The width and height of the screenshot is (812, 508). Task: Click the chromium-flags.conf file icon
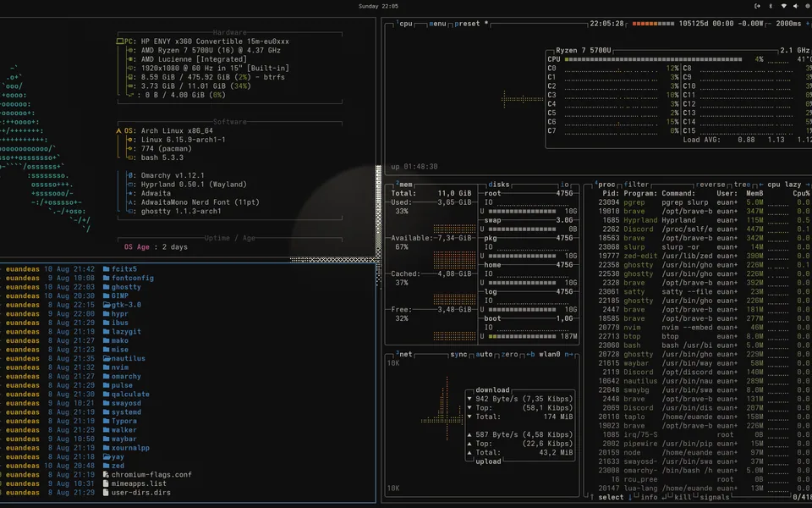point(106,474)
